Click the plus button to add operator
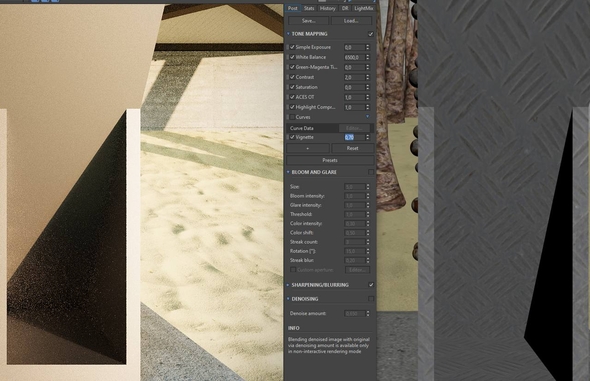This screenshot has width=590, height=381. [308, 148]
